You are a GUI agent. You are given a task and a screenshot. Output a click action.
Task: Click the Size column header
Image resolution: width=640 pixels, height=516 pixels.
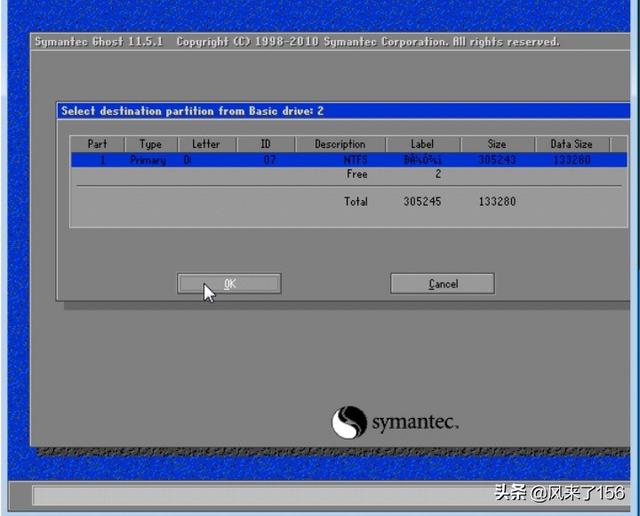pyautogui.click(x=497, y=144)
